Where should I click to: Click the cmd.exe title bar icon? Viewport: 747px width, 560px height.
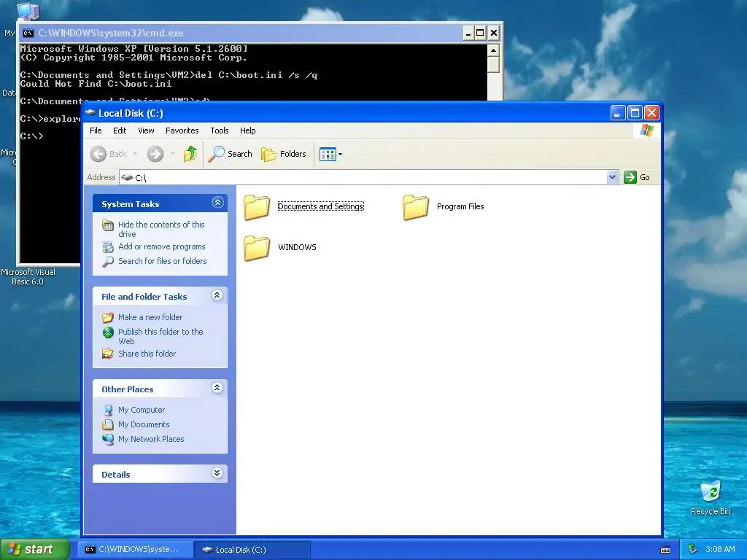tap(28, 33)
